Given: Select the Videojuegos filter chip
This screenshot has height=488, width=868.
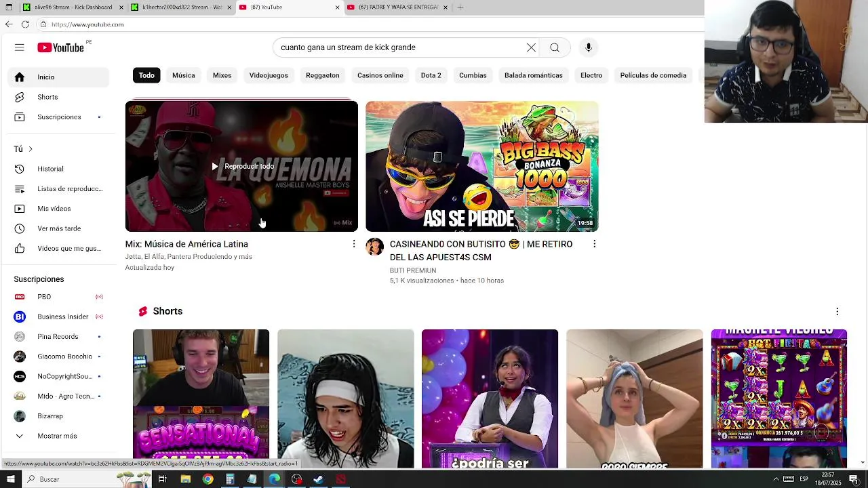Looking at the screenshot, I should 269,75.
